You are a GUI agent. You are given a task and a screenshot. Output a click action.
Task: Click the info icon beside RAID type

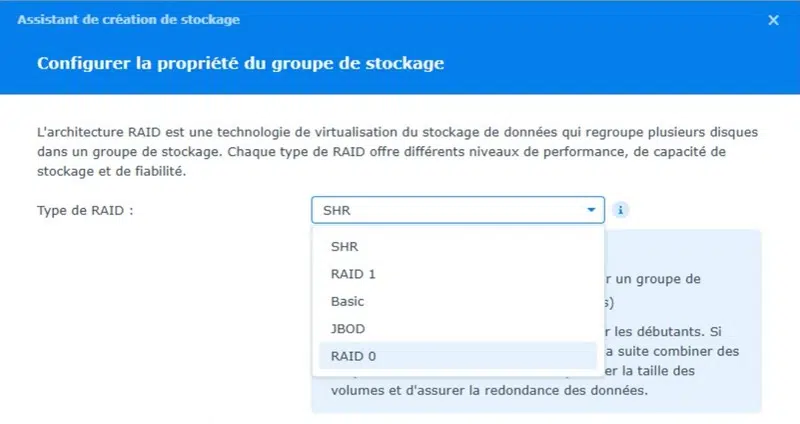(621, 211)
